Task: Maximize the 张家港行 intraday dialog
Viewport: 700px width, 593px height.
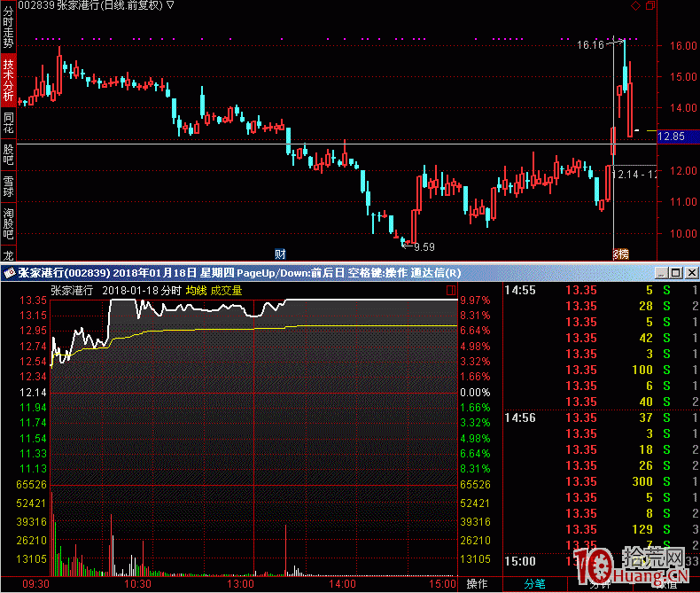Action: [x=676, y=272]
